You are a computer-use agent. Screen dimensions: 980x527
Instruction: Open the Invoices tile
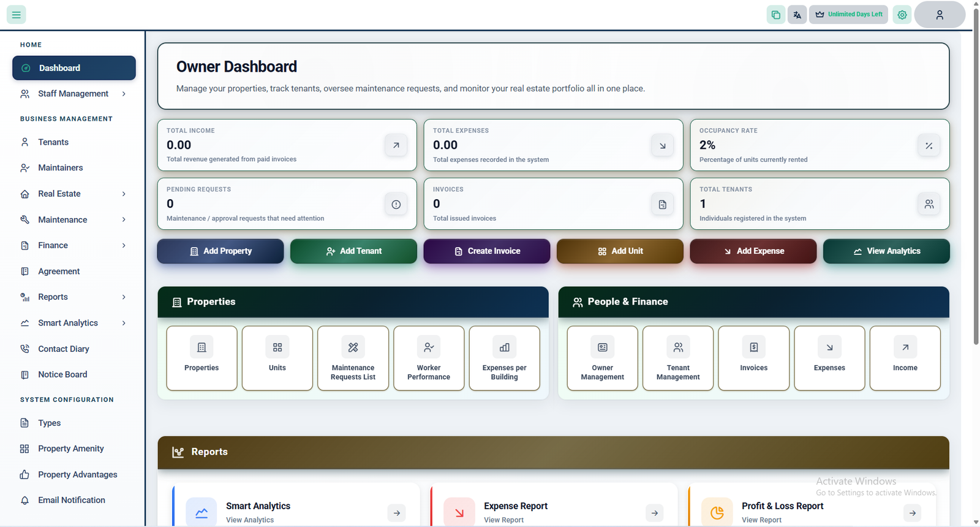[754, 358]
